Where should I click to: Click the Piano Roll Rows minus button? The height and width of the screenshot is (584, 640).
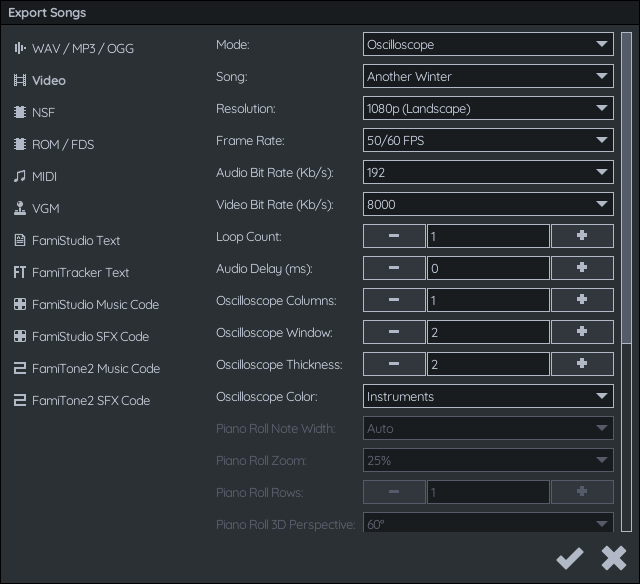[394, 492]
